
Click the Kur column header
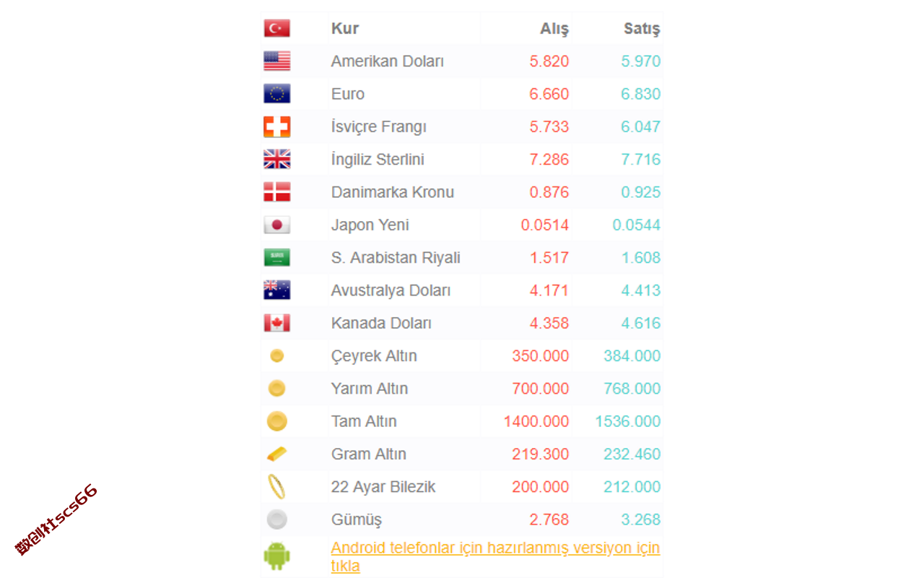pos(345,29)
